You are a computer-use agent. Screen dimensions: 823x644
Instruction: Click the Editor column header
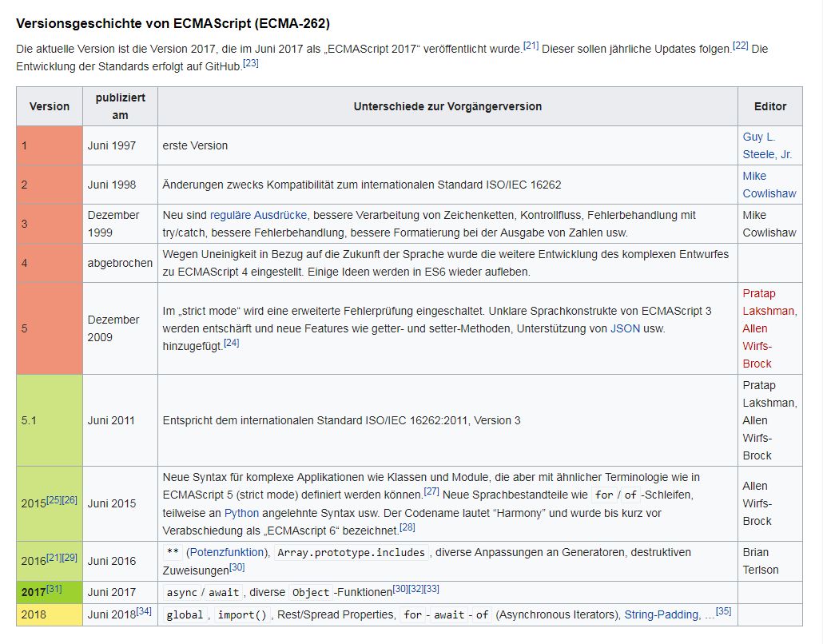coord(769,106)
